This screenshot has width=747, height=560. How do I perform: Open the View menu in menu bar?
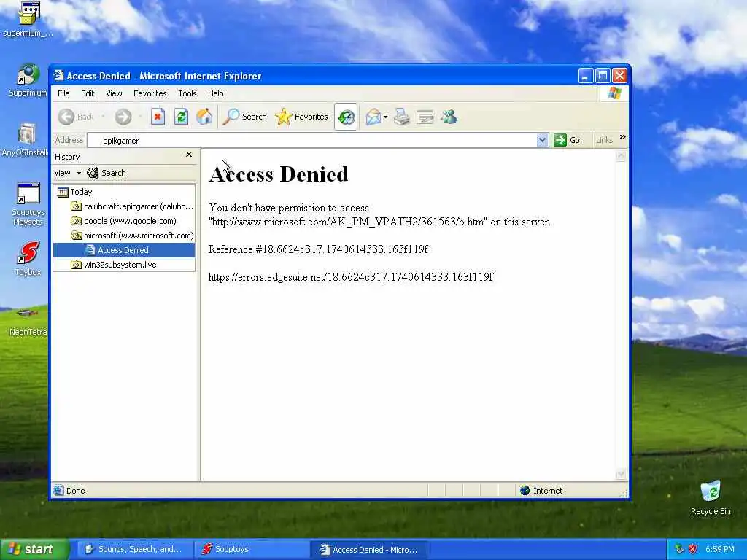pos(114,93)
